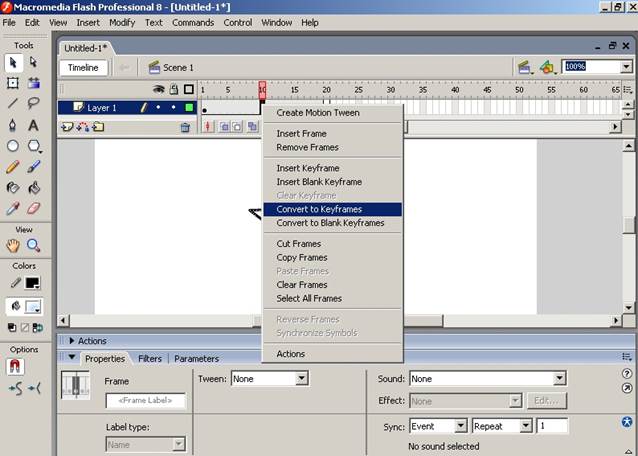This screenshot has height=456, width=638.
Task: Open the Properties panel options menu
Action: click(627, 357)
